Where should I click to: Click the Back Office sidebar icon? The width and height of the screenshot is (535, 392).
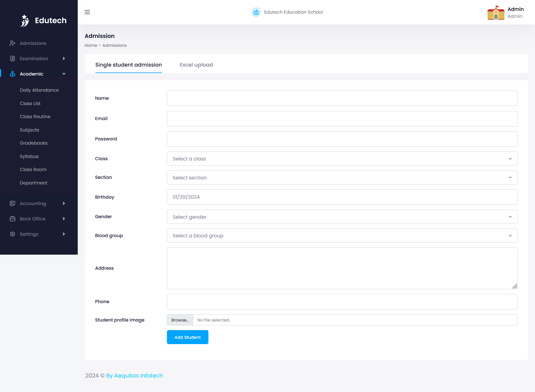coord(13,219)
